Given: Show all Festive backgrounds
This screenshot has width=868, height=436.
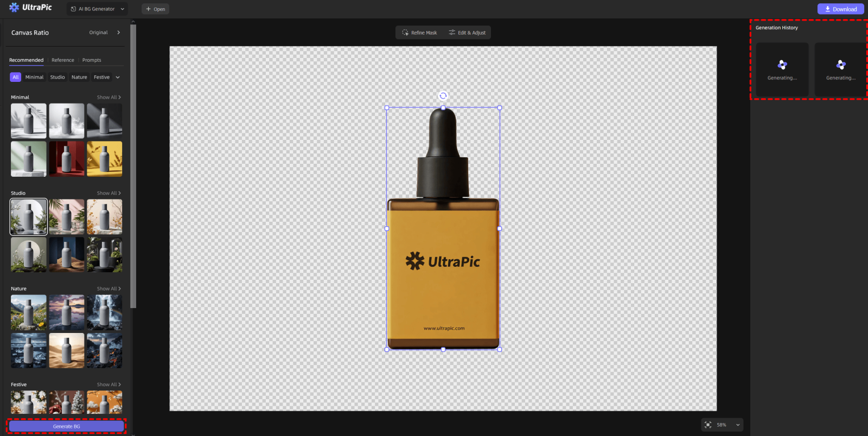Looking at the screenshot, I should click(109, 384).
